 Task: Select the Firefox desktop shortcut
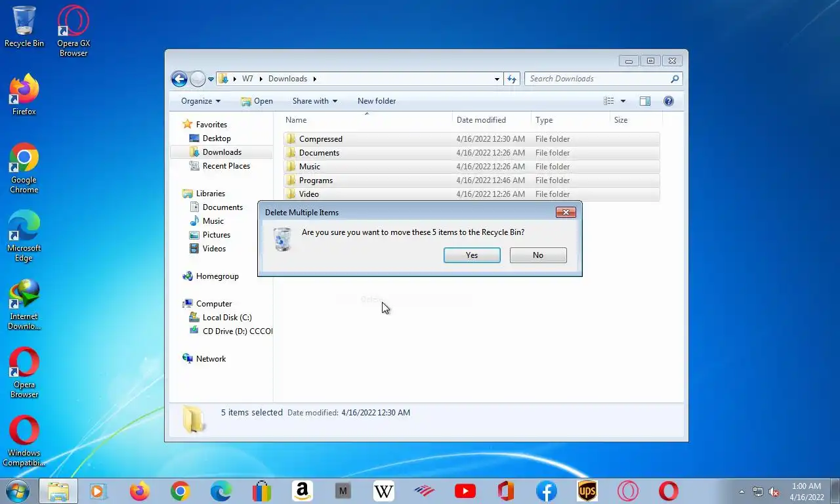click(x=24, y=95)
